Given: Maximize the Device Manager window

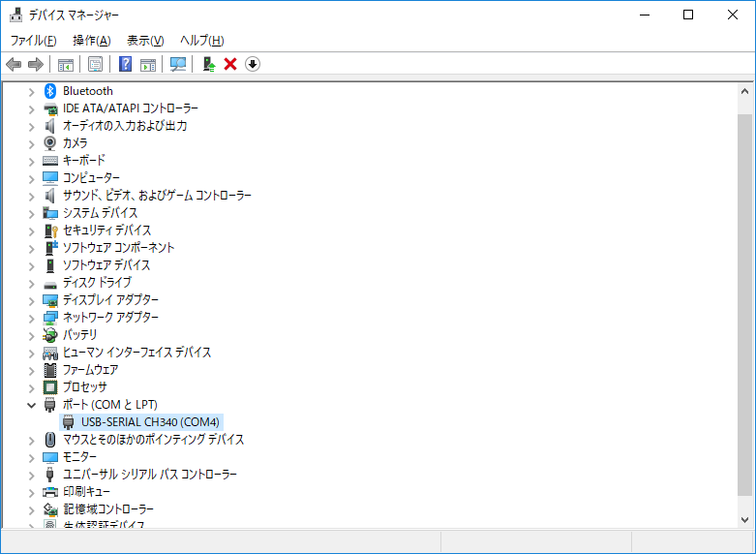Looking at the screenshot, I should point(688,15).
